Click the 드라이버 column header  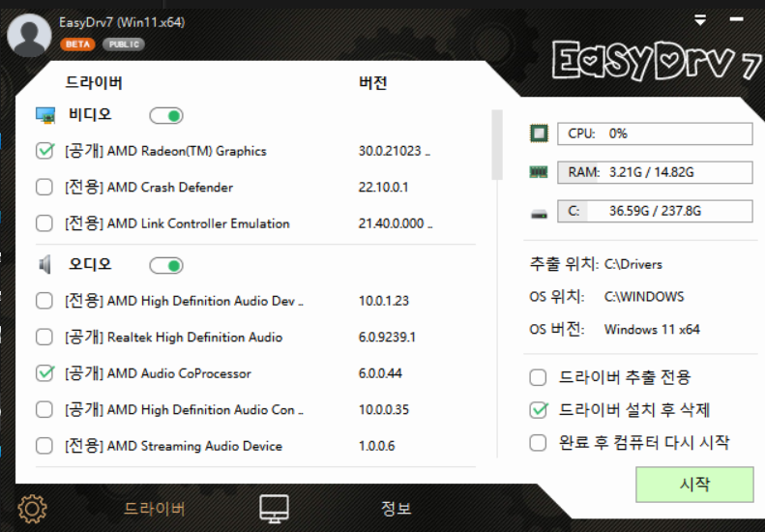tap(94, 82)
